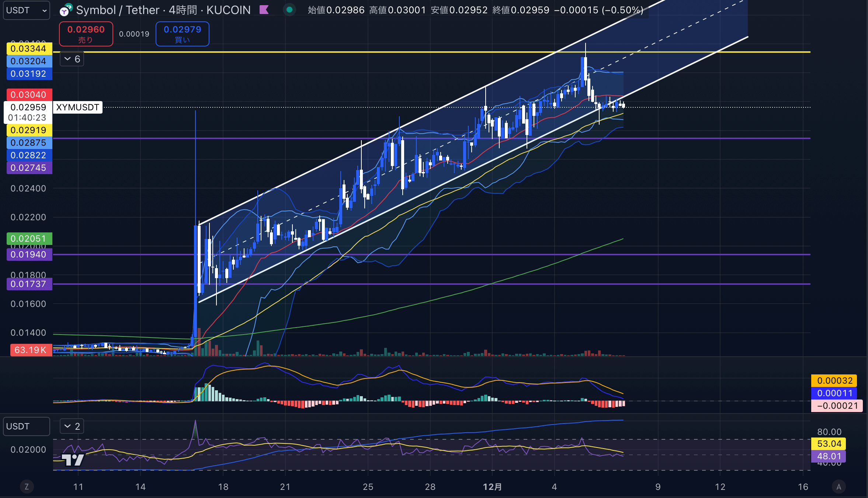
Task: Click the 0.00019 spread value
Action: [134, 34]
